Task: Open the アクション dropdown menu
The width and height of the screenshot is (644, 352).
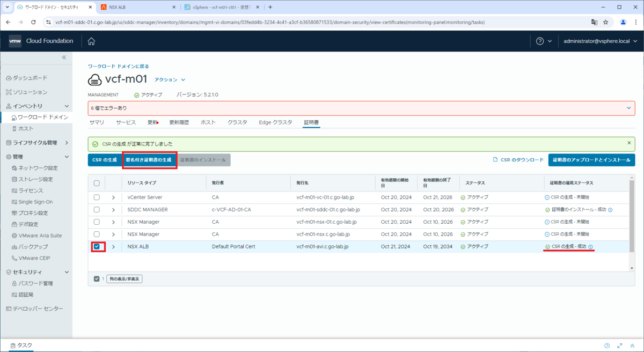Action: pyautogui.click(x=170, y=79)
